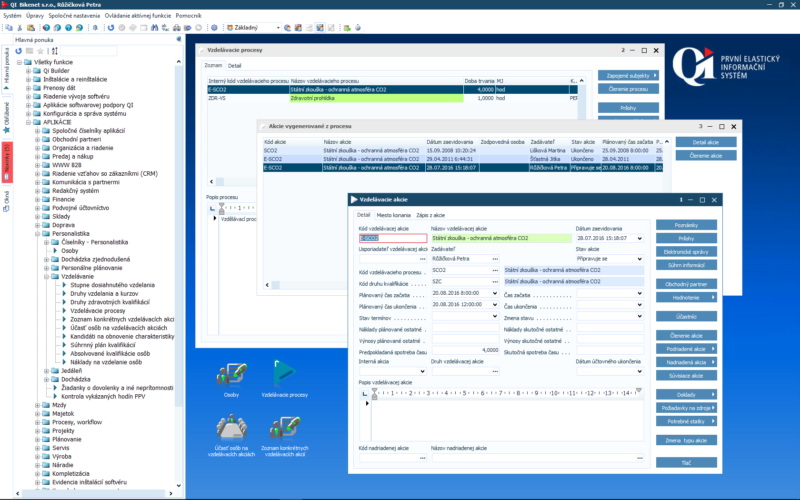The height and width of the screenshot is (500, 800).
Task: Switch to the Zápis z akcie tab
Action: tap(430, 215)
